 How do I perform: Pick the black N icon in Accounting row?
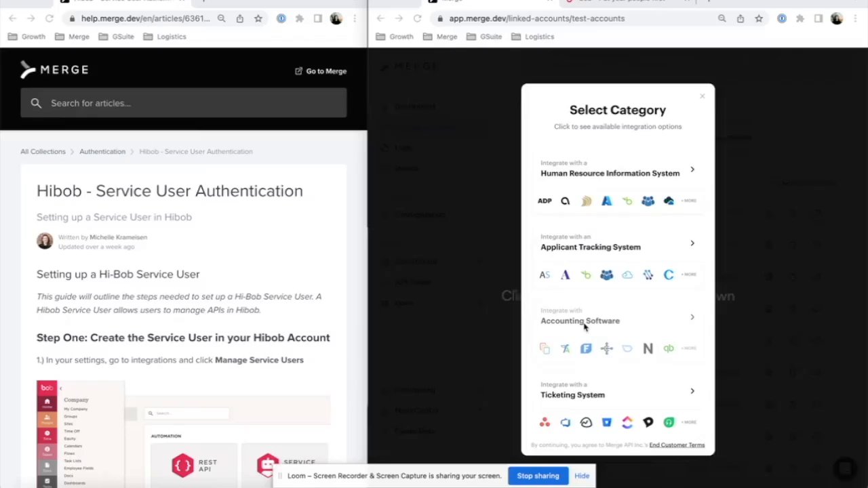pos(648,348)
